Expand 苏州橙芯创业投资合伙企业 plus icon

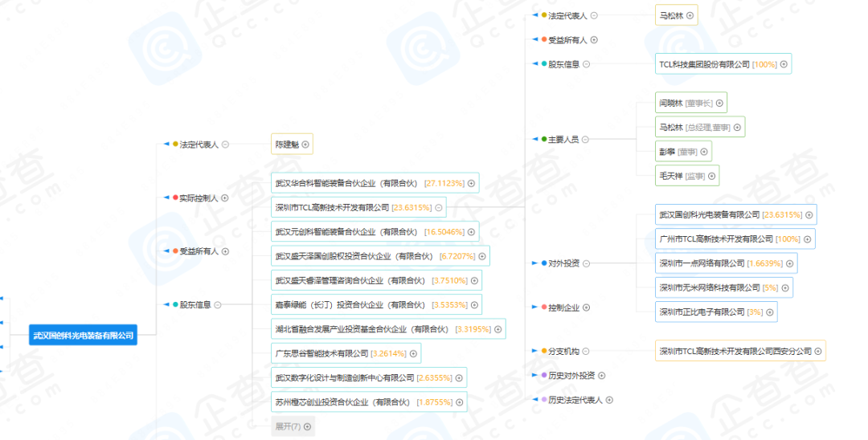(x=459, y=401)
